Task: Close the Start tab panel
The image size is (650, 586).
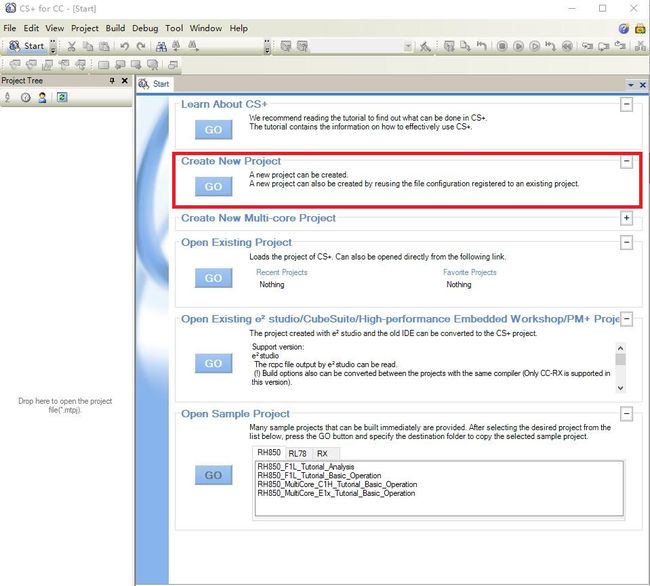Action: 643,85
